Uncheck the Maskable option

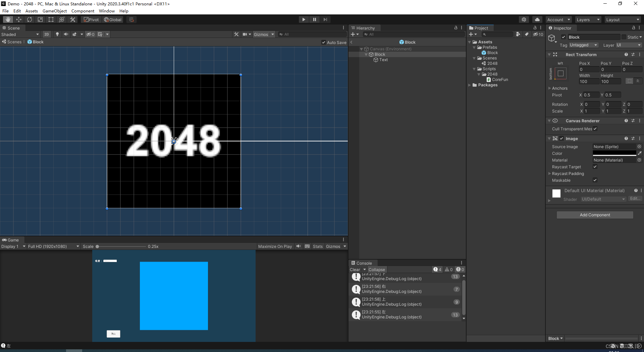tap(595, 180)
